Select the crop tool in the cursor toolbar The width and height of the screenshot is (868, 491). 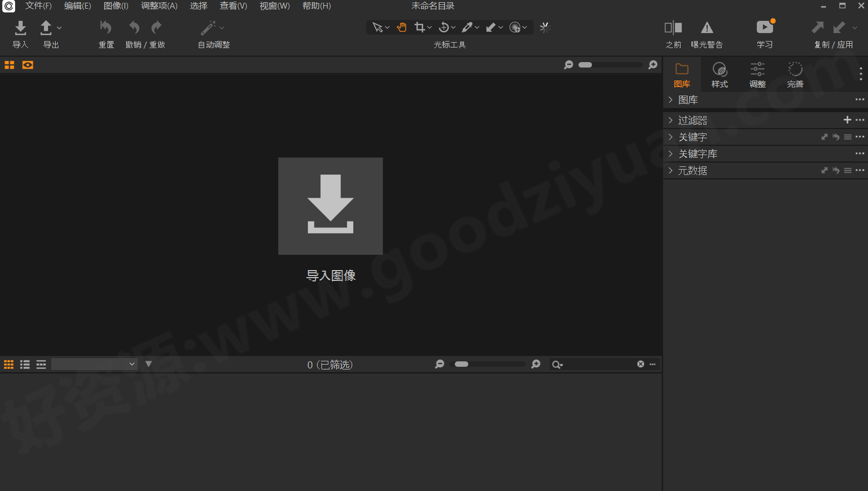(x=420, y=27)
